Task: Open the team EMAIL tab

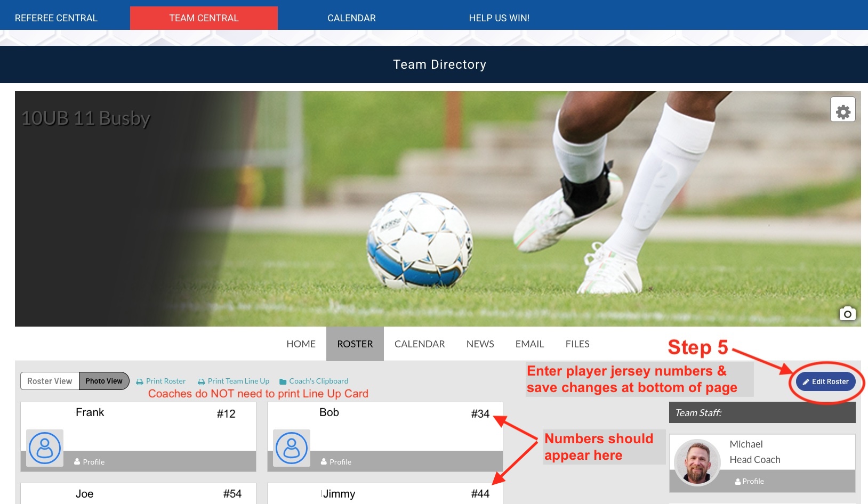Action: click(x=529, y=344)
